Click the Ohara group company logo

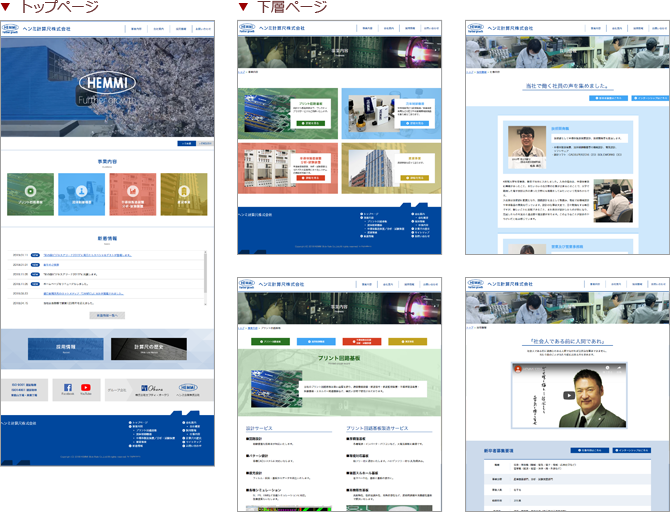152,389
